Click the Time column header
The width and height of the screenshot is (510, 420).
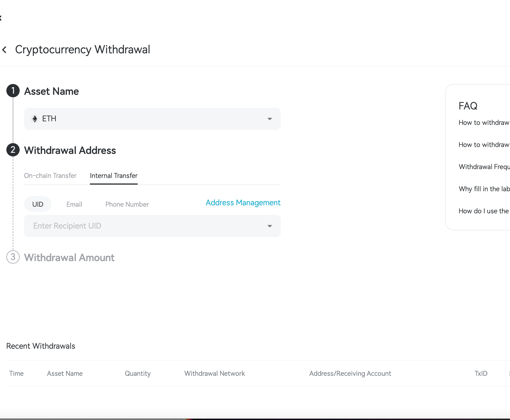[x=16, y=374]
